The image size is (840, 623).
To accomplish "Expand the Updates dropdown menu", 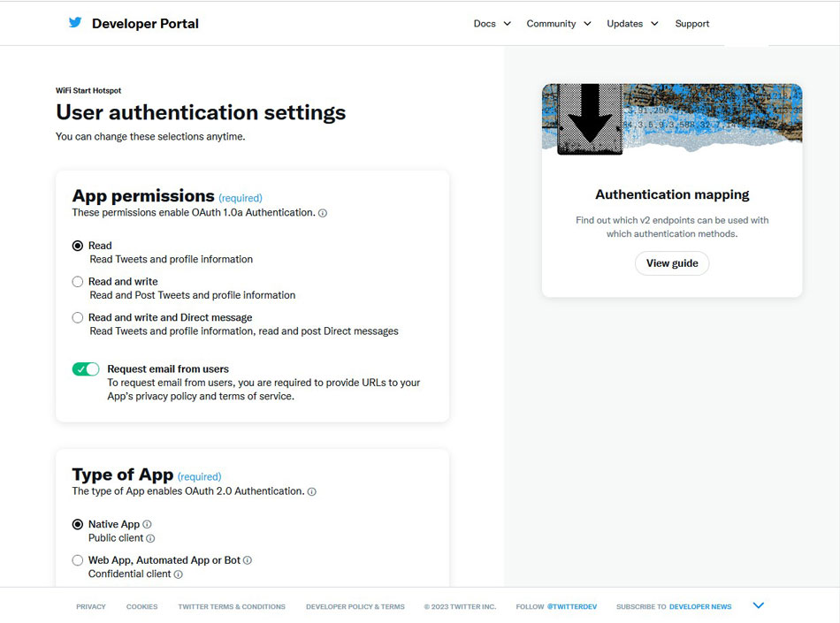I will [631, 24].
